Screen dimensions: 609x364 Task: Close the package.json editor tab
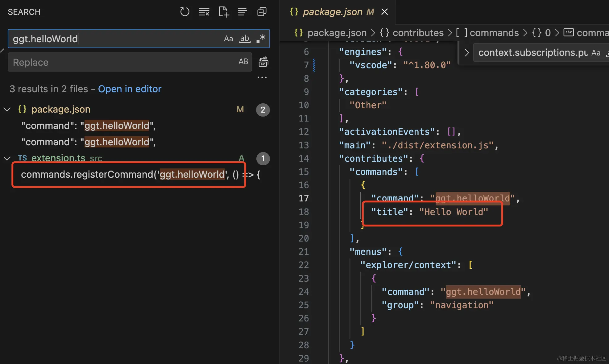pos(384,12)
